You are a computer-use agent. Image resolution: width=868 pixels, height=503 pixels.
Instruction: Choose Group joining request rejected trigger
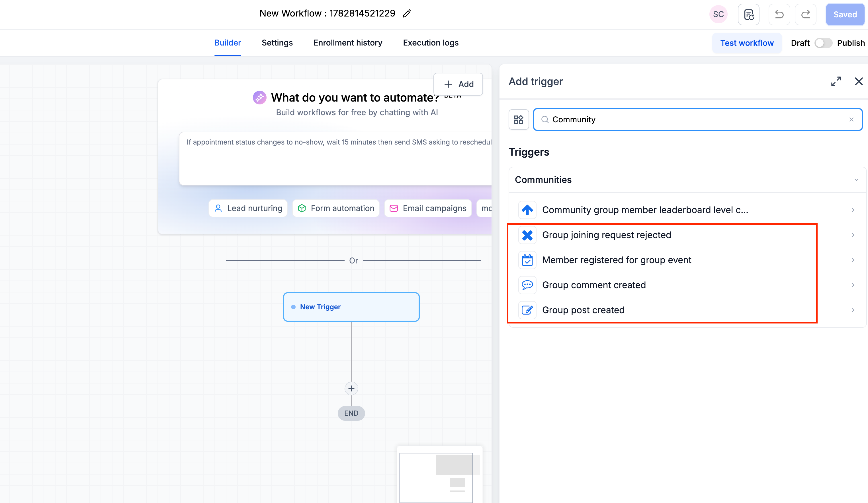[x=687, y=235]
